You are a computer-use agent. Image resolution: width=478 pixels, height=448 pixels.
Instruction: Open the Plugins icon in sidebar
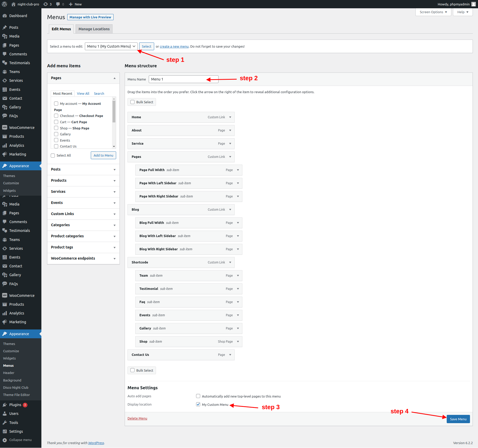(x=5, y=405)
